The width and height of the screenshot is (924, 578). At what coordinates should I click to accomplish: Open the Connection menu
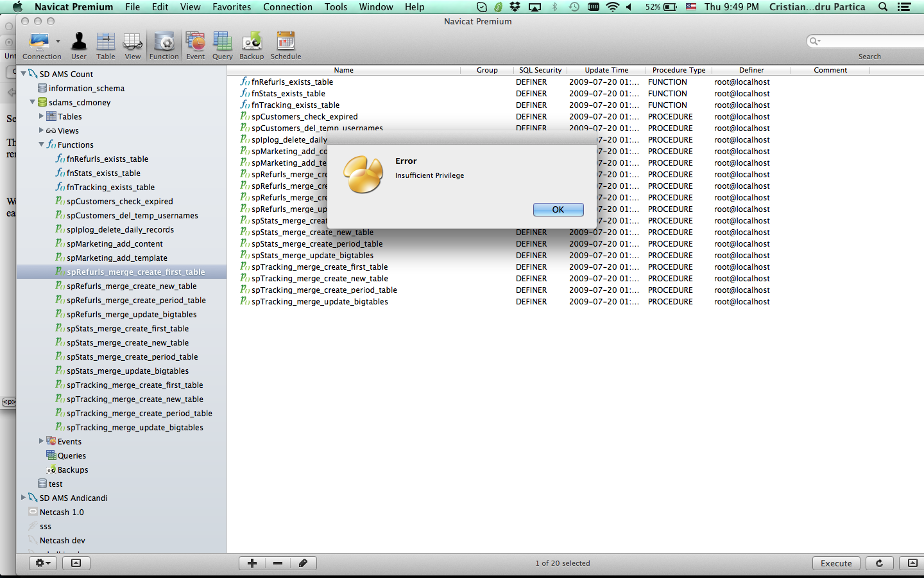click(287, 7)
